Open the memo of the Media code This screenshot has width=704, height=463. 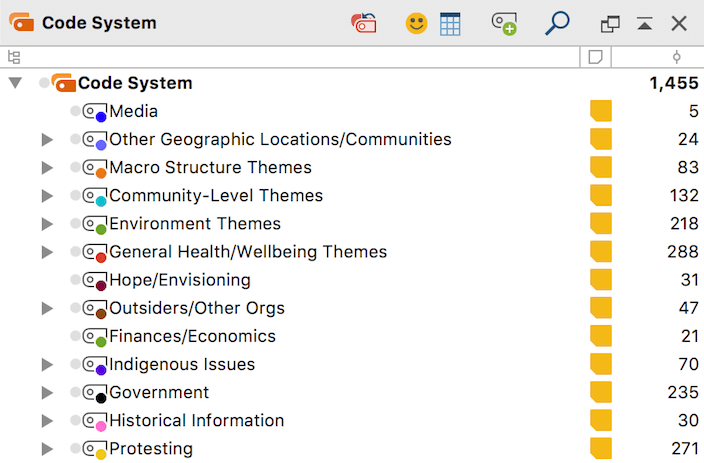[601, 111]
